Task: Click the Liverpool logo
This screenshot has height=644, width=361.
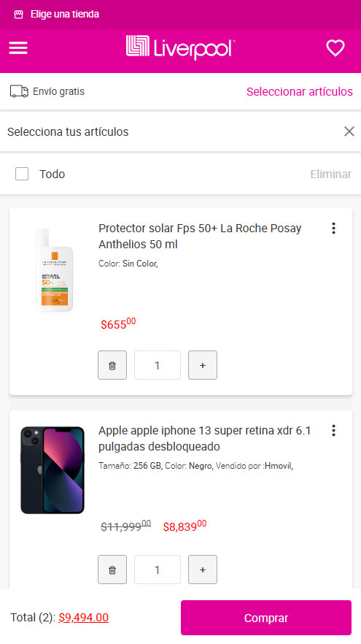Action: point(181,47)
